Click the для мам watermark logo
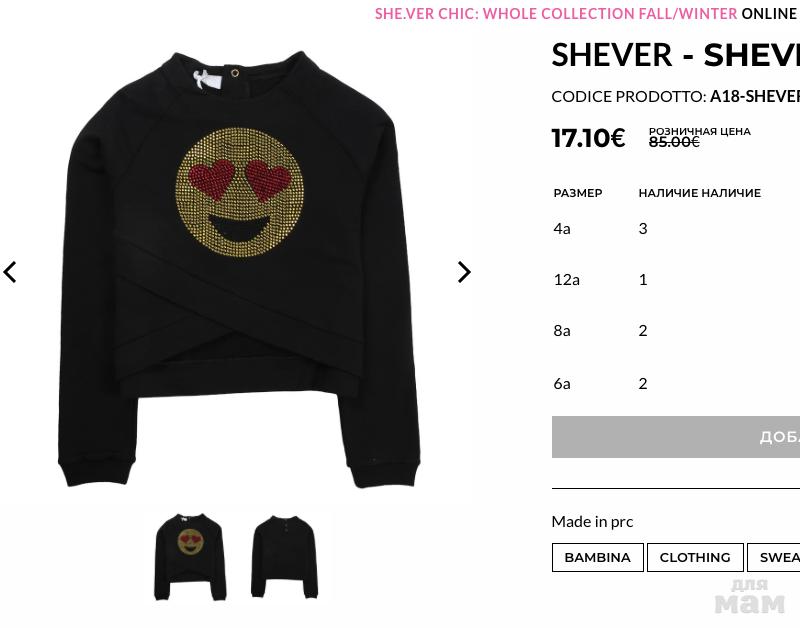This screenshot has height=628, width=800. point(749,597)
